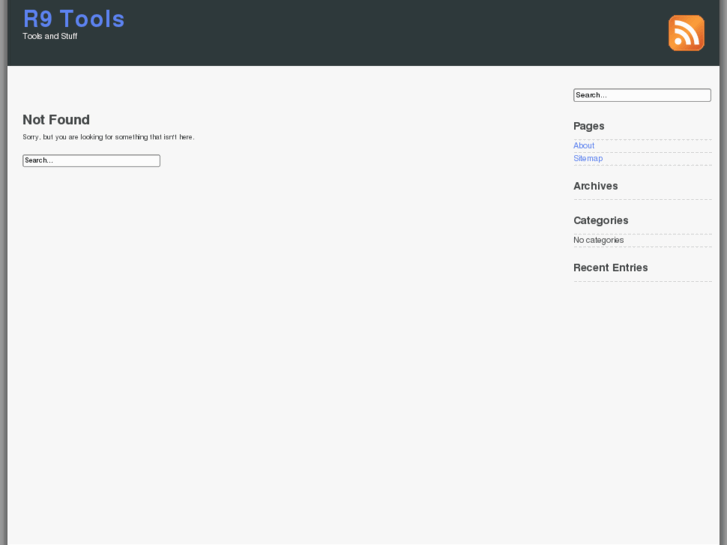The height and width of the screenshot is (545, 727).
Task: Click the Pages sidebar heading
Action: click(x=589, y=126)
